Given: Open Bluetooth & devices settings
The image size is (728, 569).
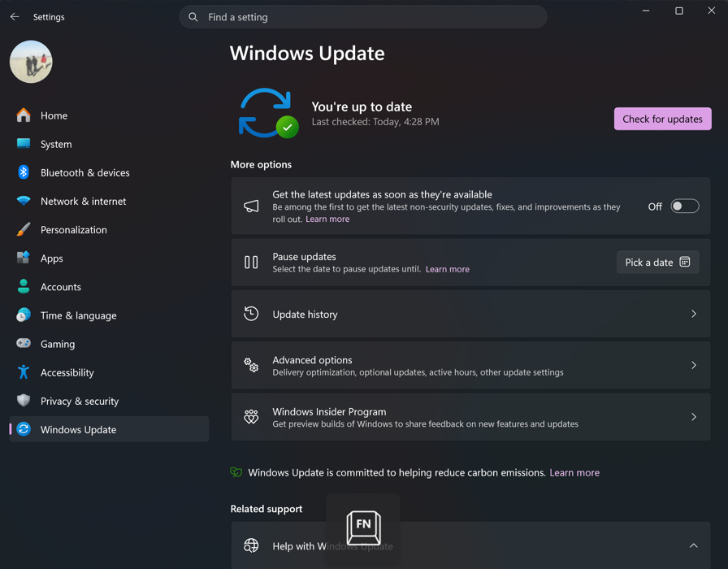Looking at the screenshot, I should point(109,173).
